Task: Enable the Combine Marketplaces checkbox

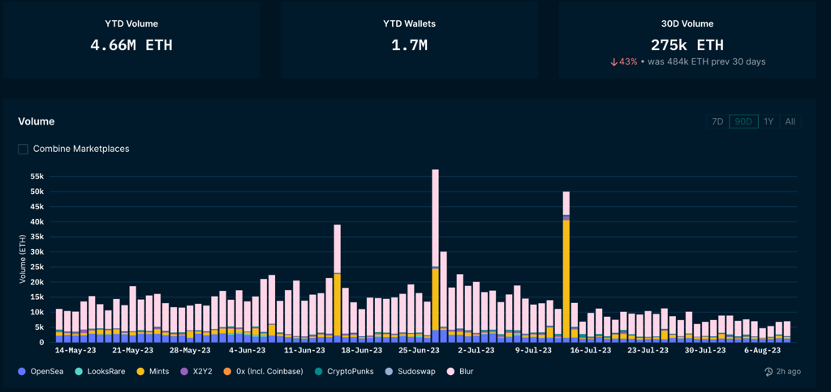Action: (x=23, y=149)
